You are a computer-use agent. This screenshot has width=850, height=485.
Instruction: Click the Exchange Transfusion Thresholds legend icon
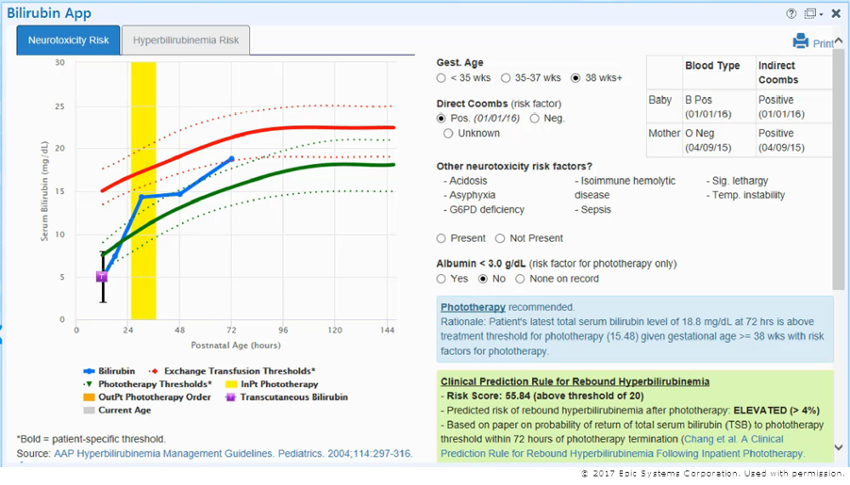[154, 371]
